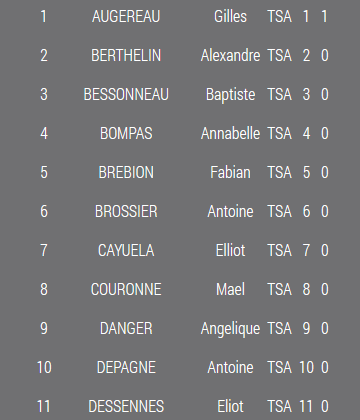The image size is (360, 420).
Task: Click the first name Mael
Action: click(230, 289)
